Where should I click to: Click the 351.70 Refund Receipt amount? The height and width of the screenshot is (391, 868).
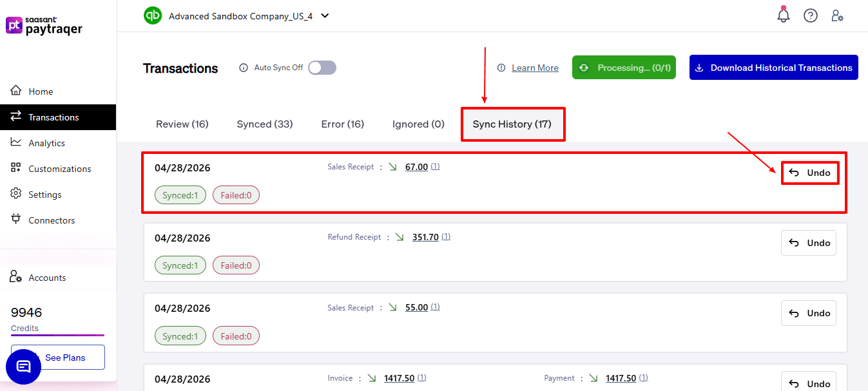(x=425, y=237)
